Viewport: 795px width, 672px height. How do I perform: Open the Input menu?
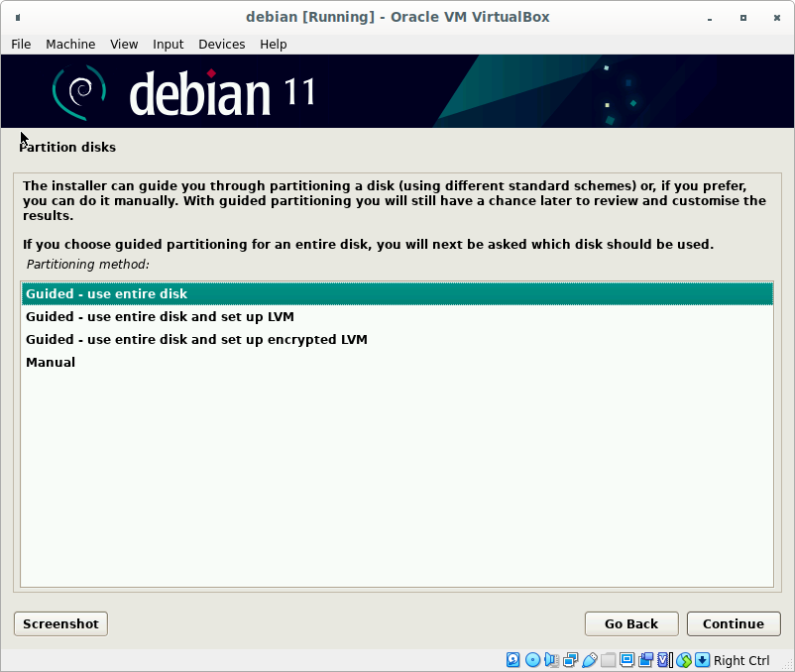[168, 44]
